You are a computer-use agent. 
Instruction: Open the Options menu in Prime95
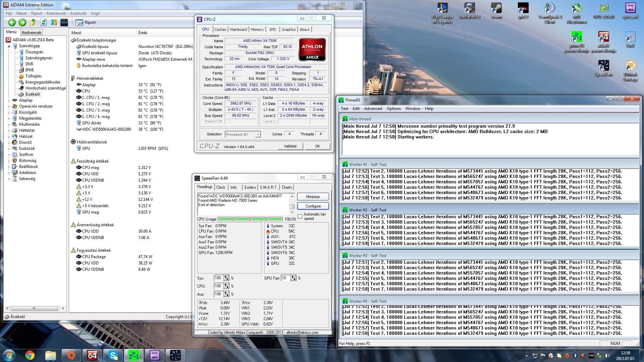click(393, 109)
